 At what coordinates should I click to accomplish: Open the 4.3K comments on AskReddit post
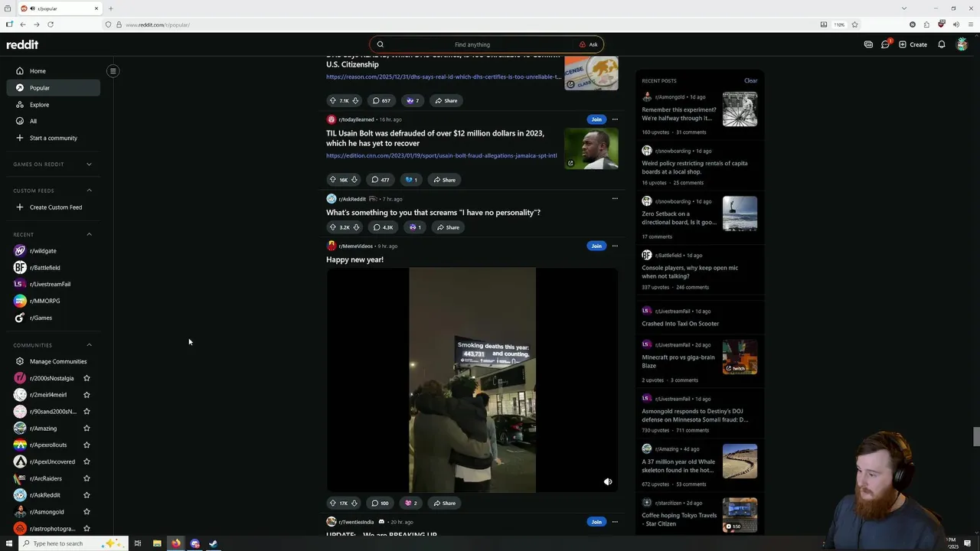click(x=383, y=227)
